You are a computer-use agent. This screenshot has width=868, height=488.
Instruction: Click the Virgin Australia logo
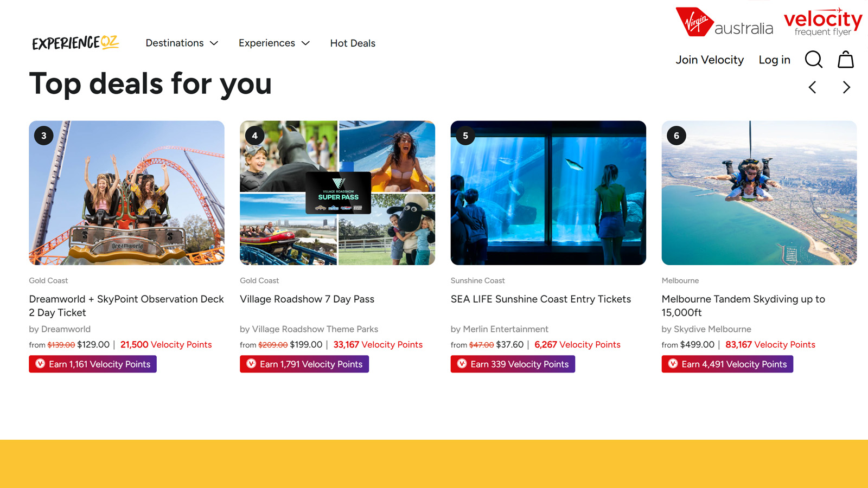(724, 22)
